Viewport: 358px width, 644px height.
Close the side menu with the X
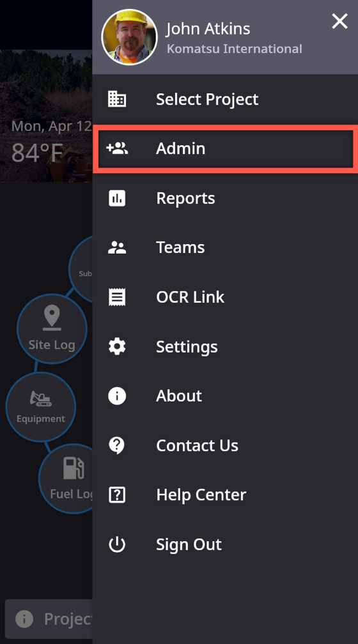[x=340, y=21]
